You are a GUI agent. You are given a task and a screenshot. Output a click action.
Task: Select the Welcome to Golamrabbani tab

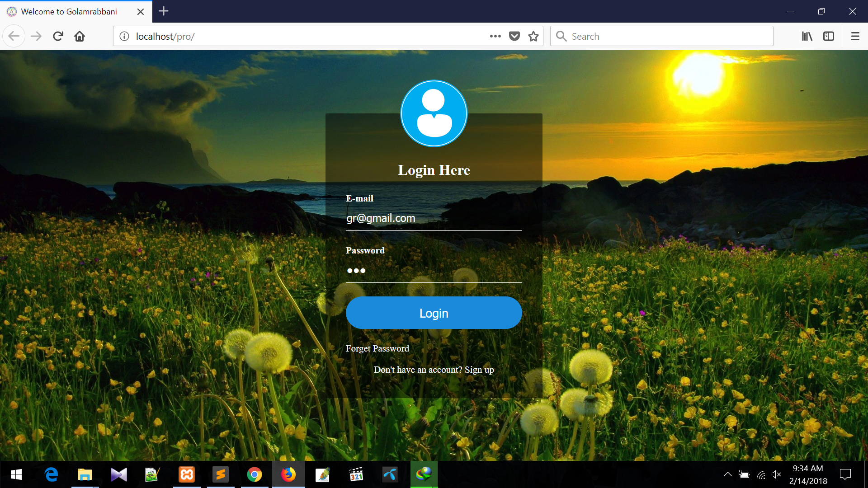click(x=68, y=11)
